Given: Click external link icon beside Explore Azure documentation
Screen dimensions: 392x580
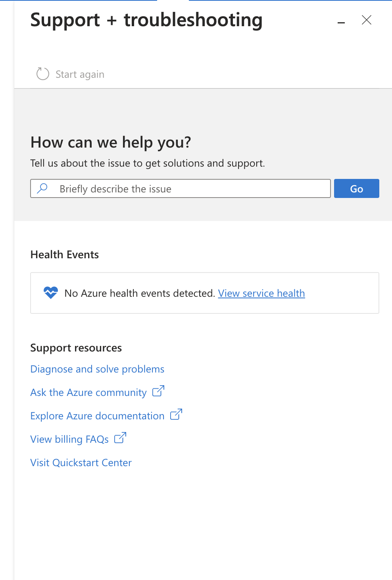Looking at the screenshot, I should [x=176, y=415].
